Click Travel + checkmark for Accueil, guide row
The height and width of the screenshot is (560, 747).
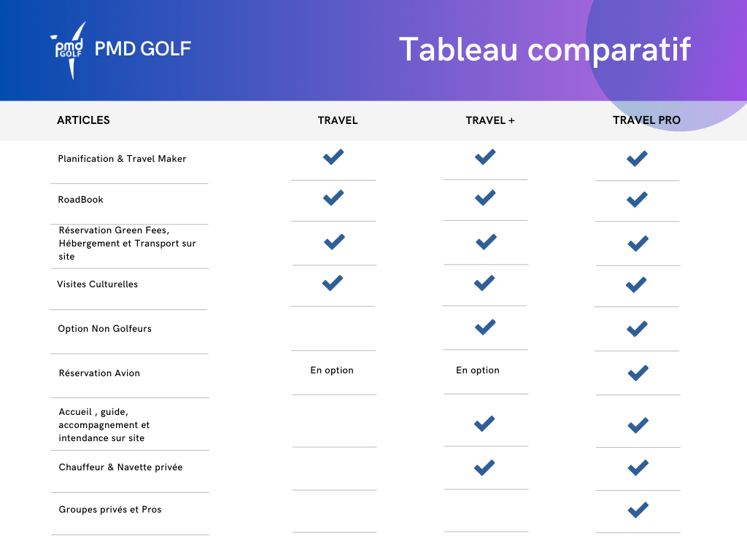[484, 423]
